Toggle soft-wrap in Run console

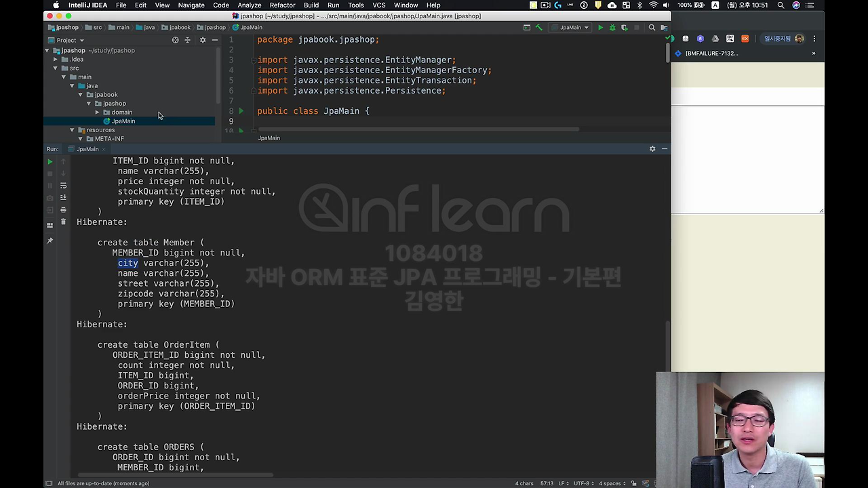pyautogui.click(x=63, y=185)
